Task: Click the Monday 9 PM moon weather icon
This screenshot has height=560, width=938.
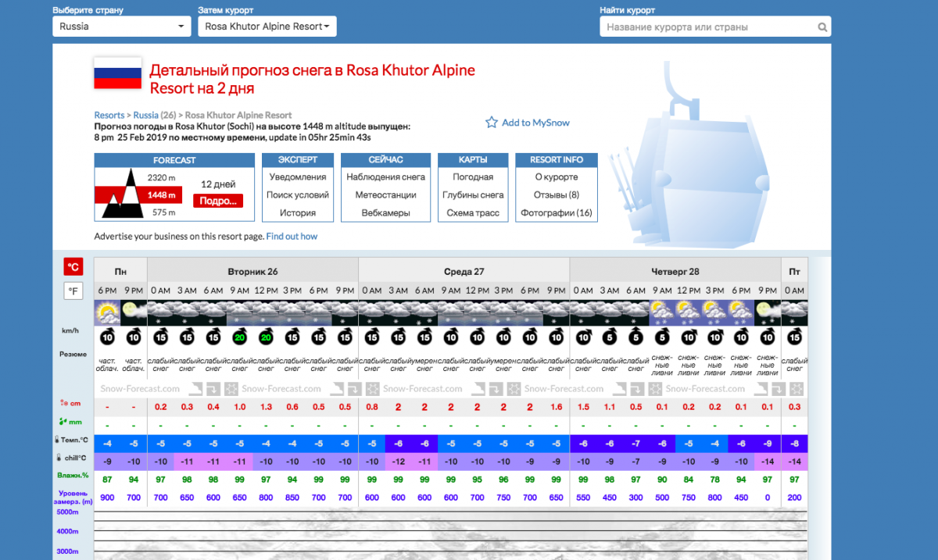Action: [x=134, y=313]
